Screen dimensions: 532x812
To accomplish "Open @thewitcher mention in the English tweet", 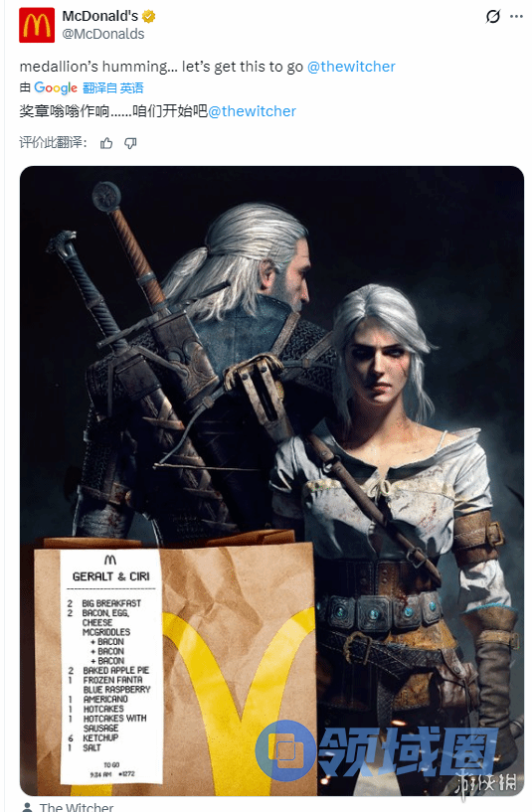I will [351, 67].
